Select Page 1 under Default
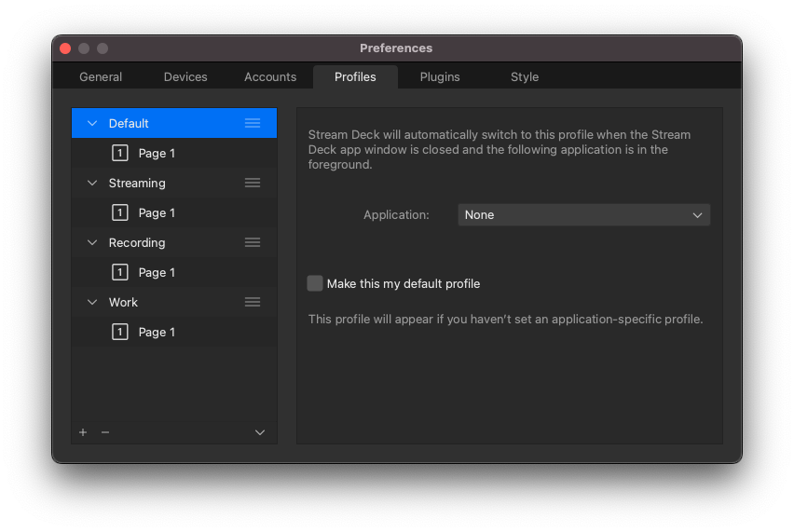 (174, 153)
